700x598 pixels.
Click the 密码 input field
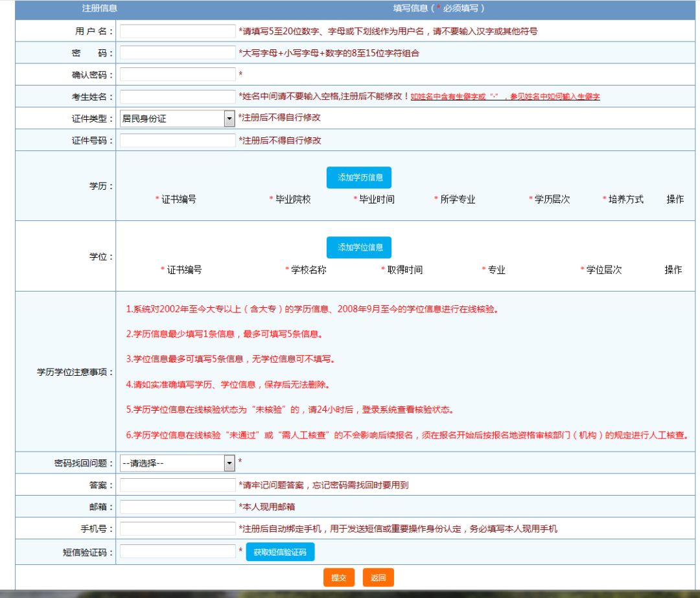point(178,52)
